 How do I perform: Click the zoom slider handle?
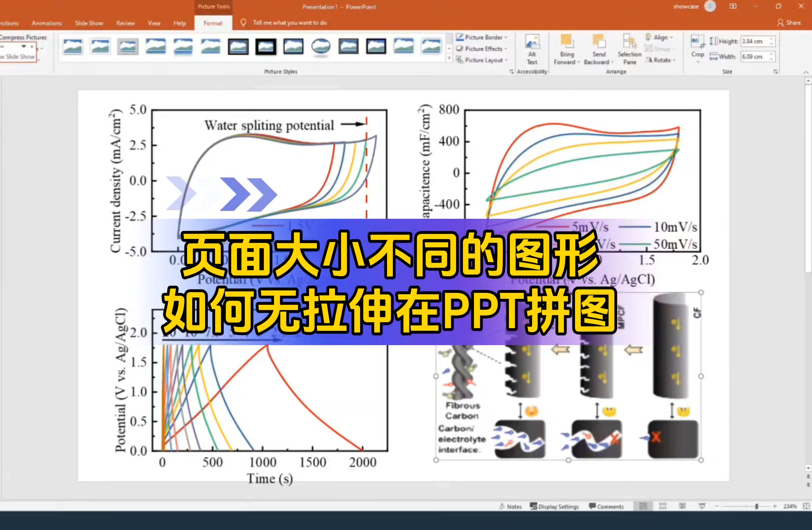[x=756, y=506]
